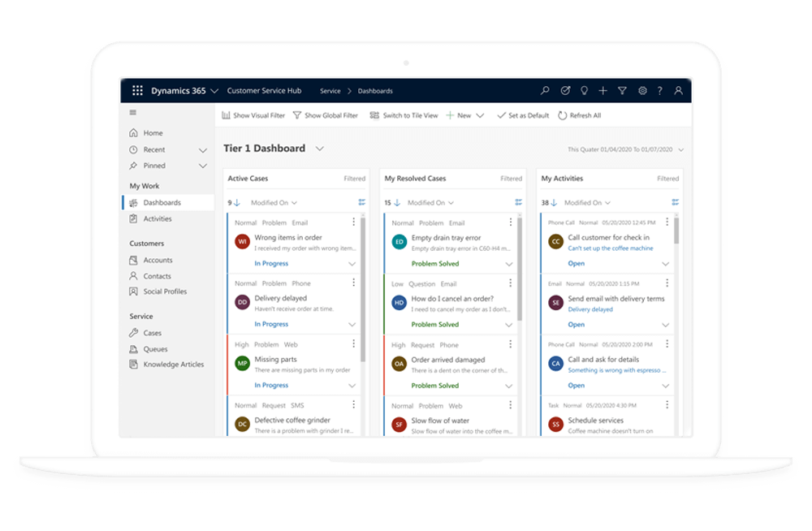
Task: Open the This Quarter date range dropdown
Action: coord(681,149)
